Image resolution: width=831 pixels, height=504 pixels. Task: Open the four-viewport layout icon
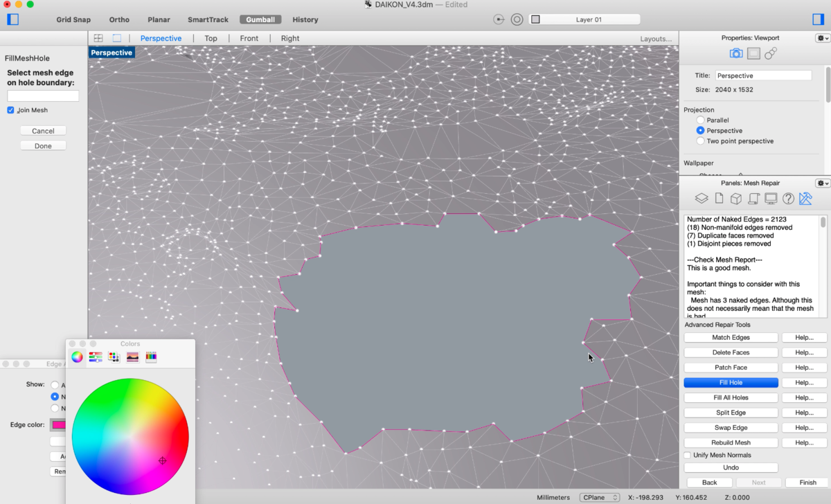[98, 39]
